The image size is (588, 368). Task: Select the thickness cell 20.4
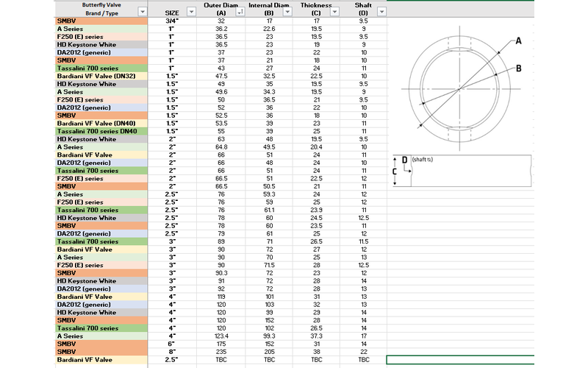[316, 147]
